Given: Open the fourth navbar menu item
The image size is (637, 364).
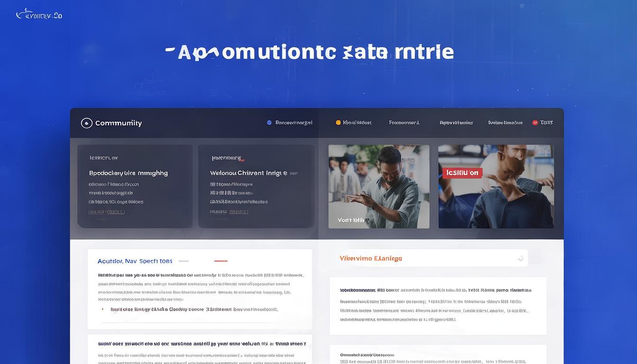Looking at the screenshot, I should tap(456, 122).
